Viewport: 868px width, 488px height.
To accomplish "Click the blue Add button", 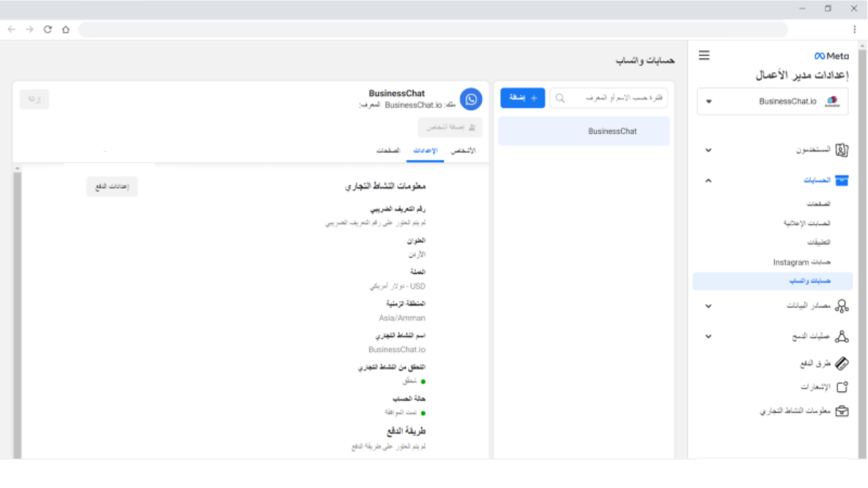I will coord(522,98).
